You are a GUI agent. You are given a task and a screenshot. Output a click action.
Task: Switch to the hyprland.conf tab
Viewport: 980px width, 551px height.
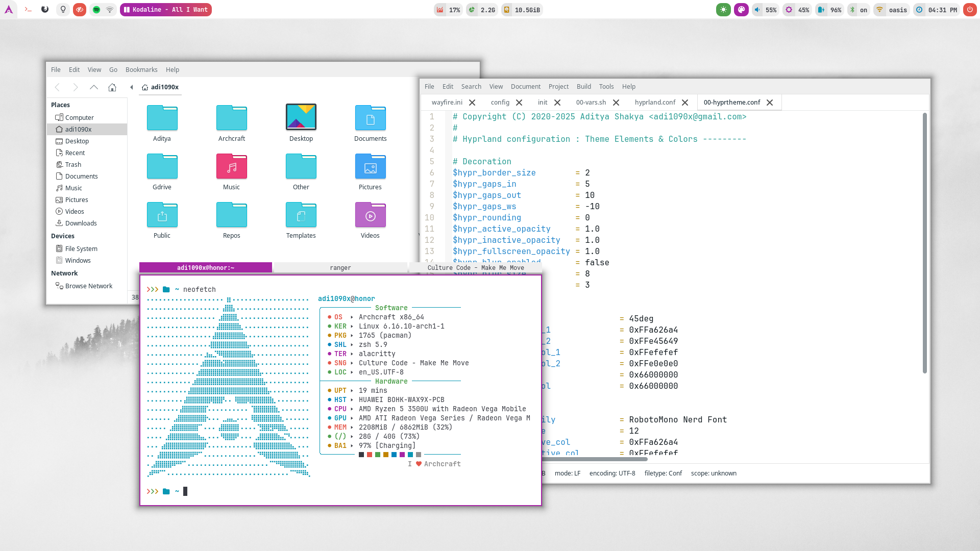coord(655,103)
